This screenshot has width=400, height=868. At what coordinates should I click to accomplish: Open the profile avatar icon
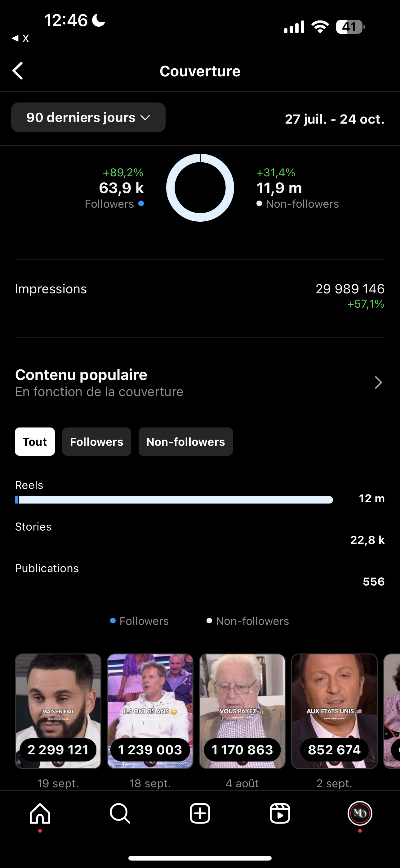click(360, 813)
